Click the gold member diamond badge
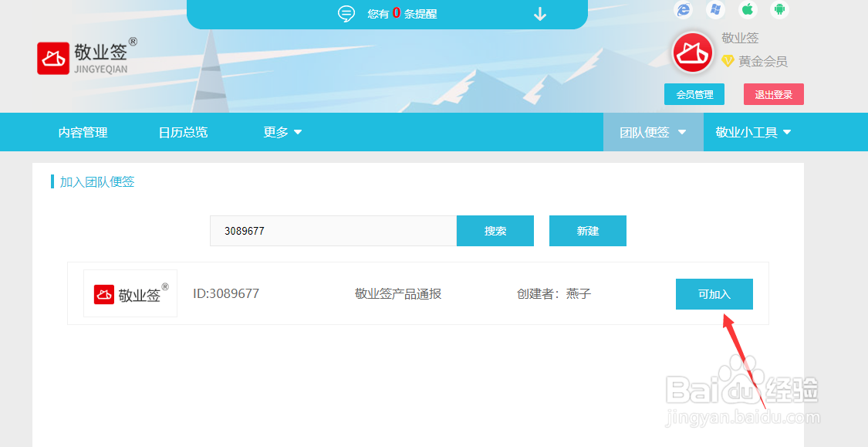 (728, 62)
